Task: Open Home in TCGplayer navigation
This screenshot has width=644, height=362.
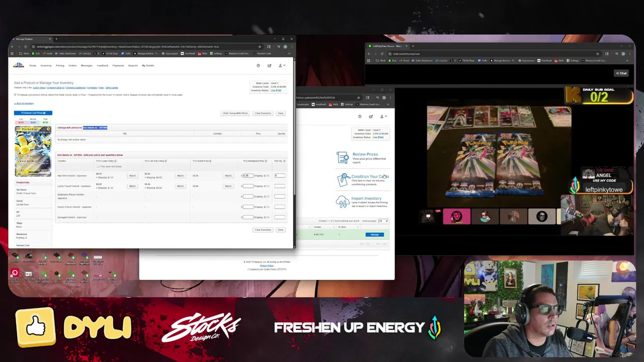Action: (x=33, y=65)
